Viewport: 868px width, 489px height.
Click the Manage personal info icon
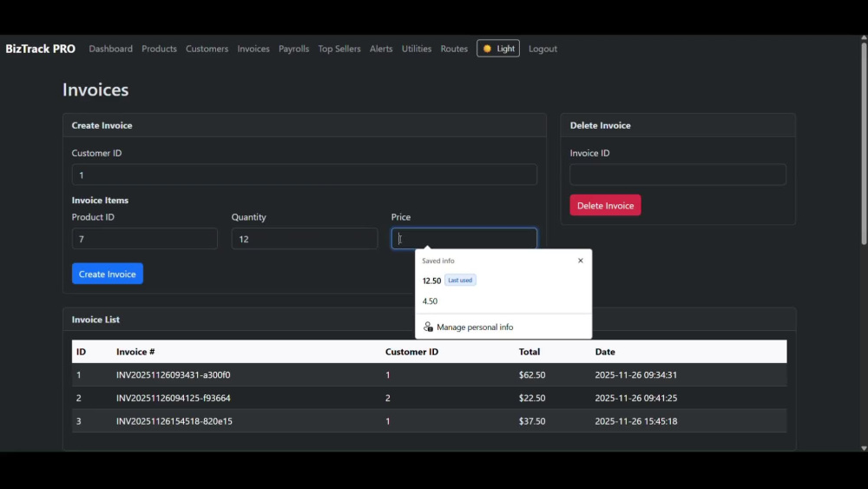coord(428,327)
